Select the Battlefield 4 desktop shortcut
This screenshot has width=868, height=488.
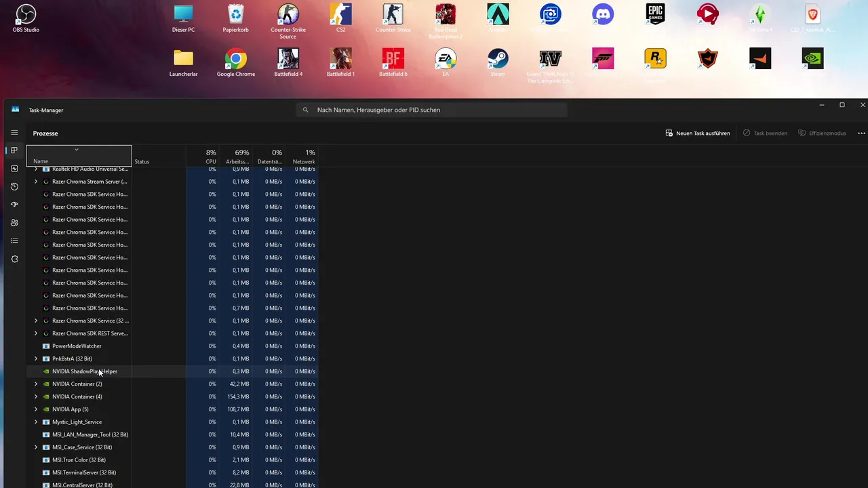288,63
